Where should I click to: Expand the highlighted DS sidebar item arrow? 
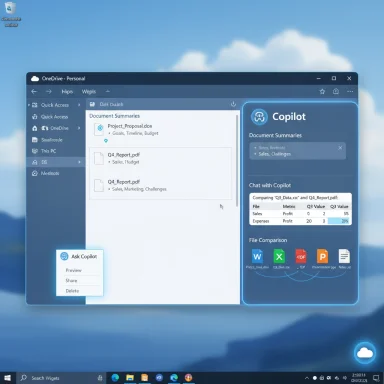pos(79,162)
